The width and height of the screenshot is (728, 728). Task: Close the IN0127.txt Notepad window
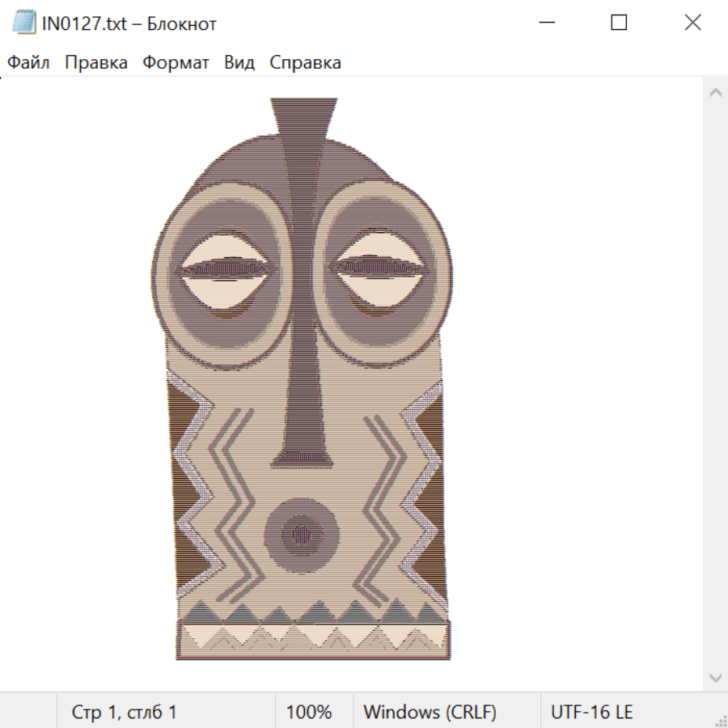(x=692, y=23)
